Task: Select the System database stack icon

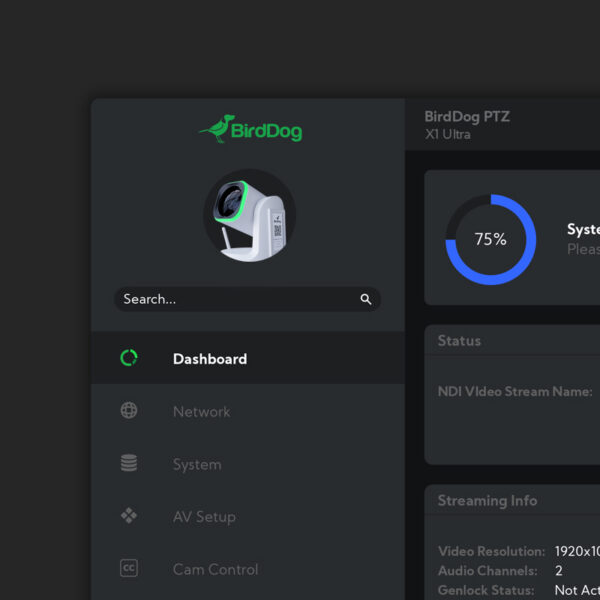Action: click(x=129, y=464)
